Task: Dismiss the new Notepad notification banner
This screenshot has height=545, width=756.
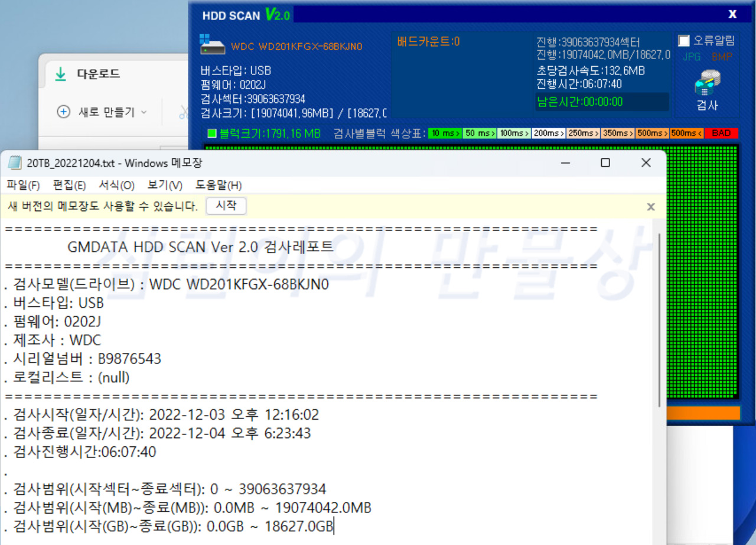Action: click(651, 207)
